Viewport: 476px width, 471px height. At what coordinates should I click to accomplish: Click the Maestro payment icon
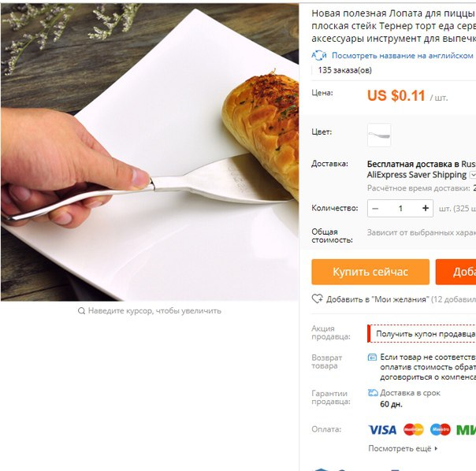click(x=441, y=430)
